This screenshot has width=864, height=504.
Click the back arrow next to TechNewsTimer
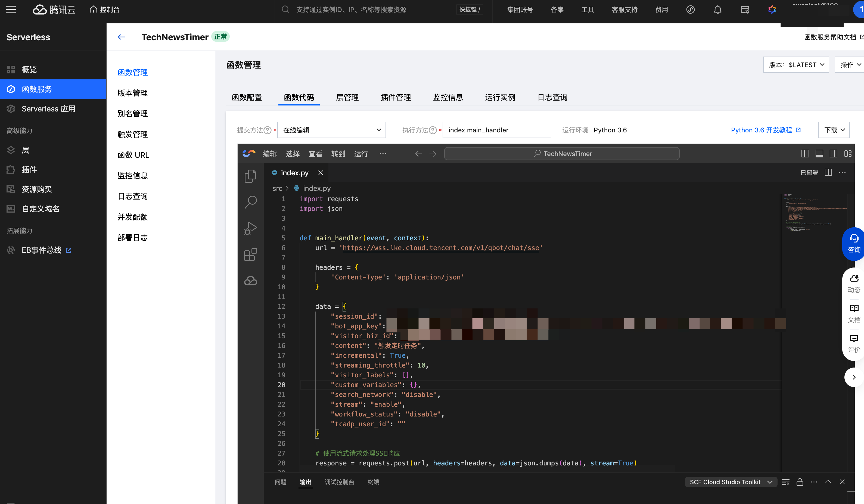[121, 37]
